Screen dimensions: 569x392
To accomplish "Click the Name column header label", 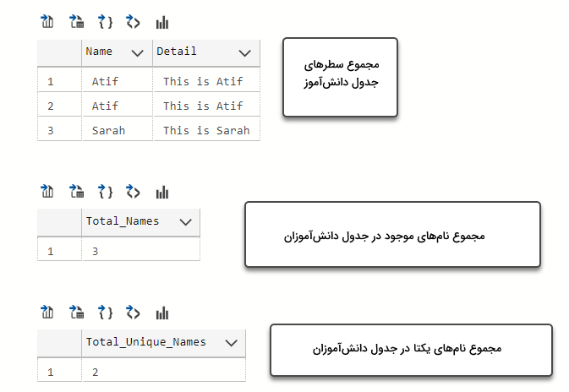I will click(99, 52).
